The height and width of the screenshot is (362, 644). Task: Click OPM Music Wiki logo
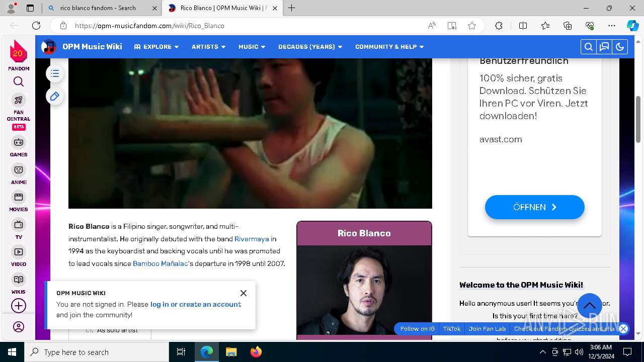[x=49, y=47]
